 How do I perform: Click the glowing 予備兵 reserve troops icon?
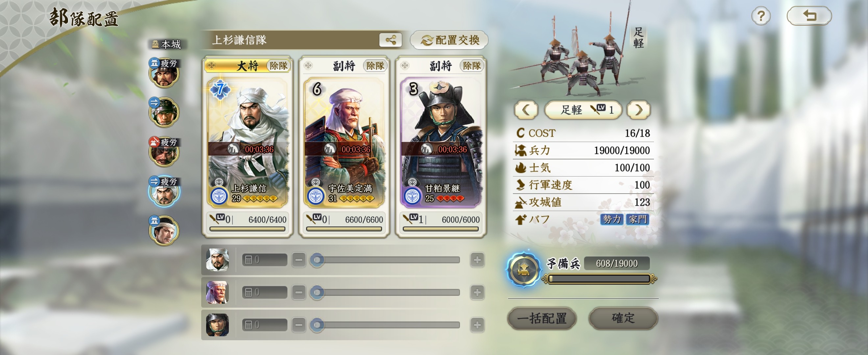click(x=523, y=270)
